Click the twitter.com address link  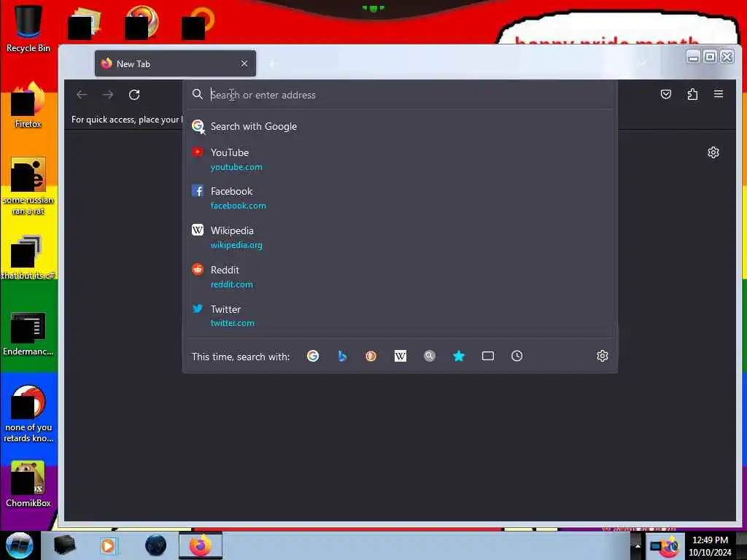233,323
